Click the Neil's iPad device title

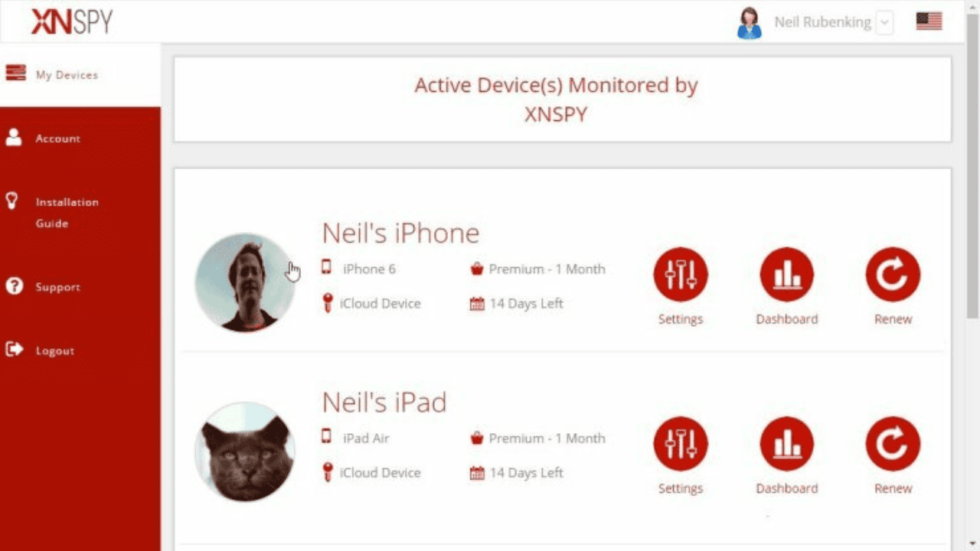point(384,402)
